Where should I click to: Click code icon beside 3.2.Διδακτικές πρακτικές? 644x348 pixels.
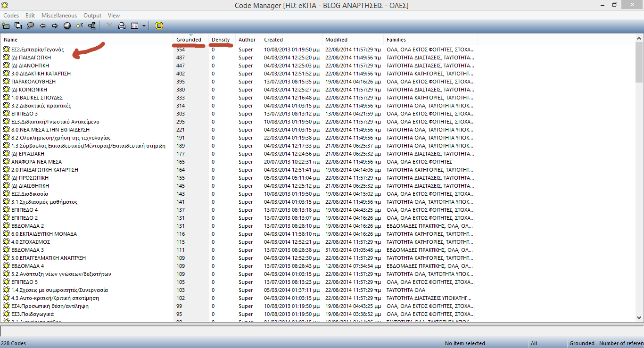pos(7,106)
